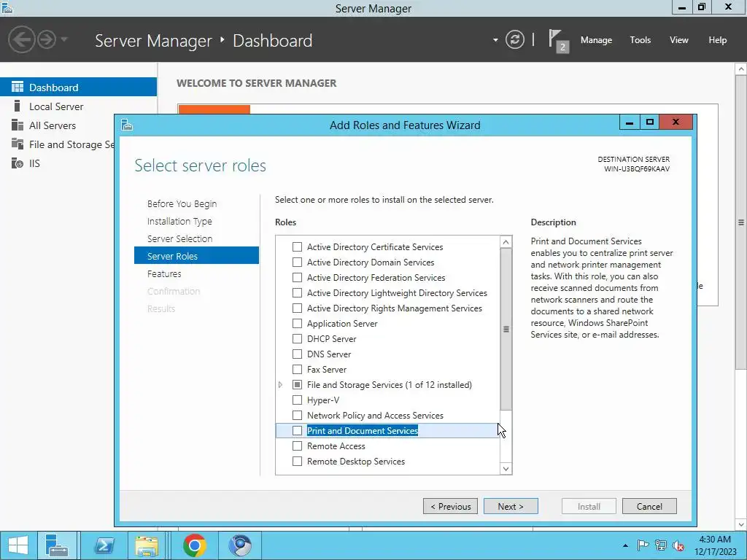The height and width of the screenshot is (560, 747).
Task: Expand File and Storage Services role tree
Action: [x=281, y=384]
